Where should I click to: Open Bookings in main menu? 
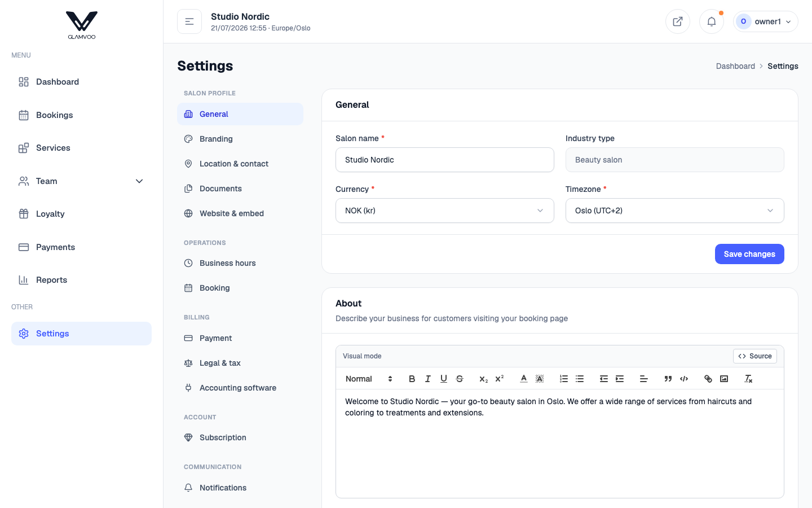(x=81, y=115)
